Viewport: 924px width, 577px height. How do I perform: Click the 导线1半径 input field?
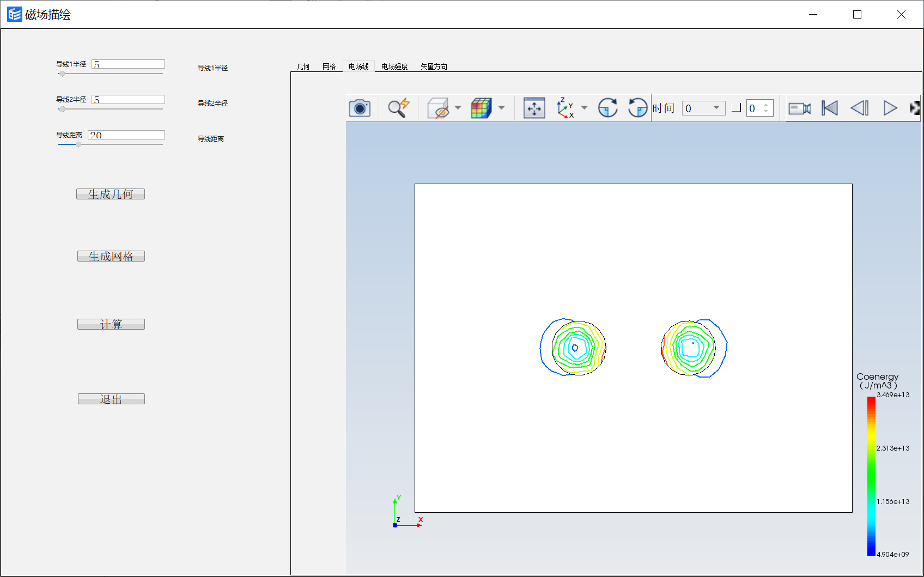point(128,64)
